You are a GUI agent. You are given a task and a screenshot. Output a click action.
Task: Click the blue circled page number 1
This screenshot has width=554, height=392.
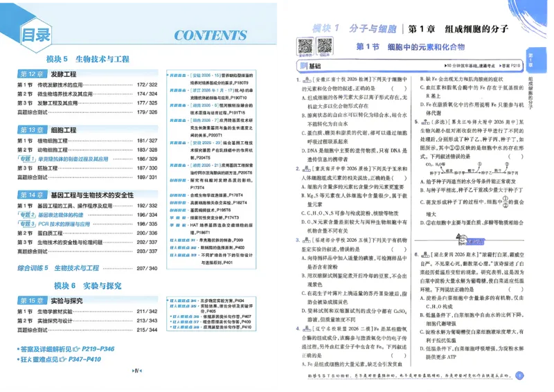[519, 375]
